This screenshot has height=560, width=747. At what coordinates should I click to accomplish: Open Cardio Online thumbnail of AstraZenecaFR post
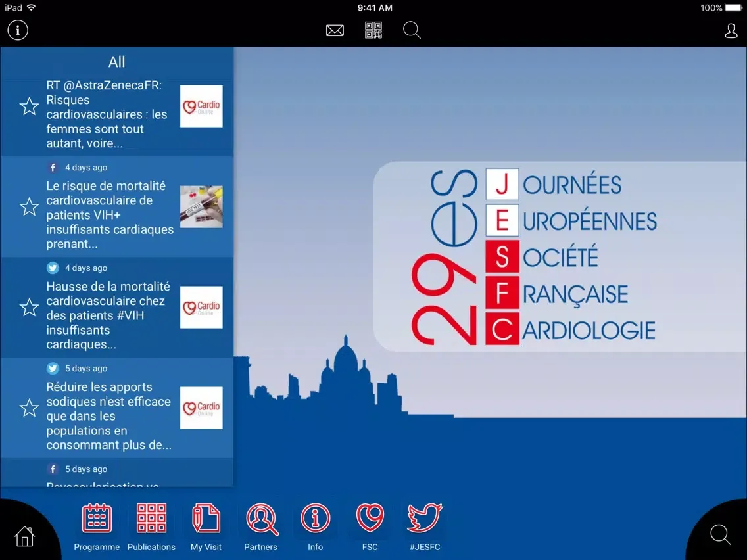click(201, 106)
